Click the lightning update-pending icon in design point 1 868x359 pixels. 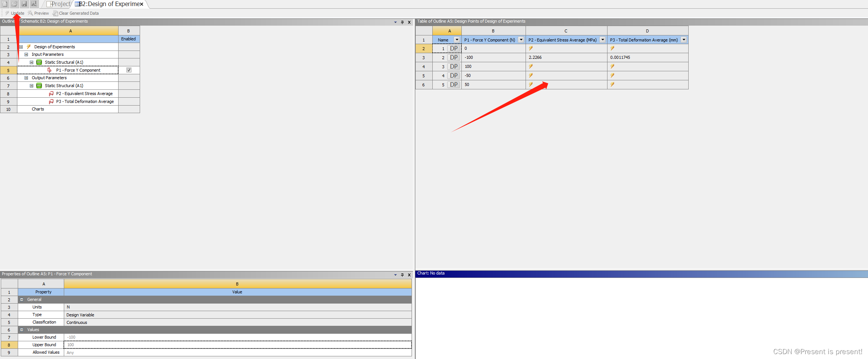click(531, 48)
